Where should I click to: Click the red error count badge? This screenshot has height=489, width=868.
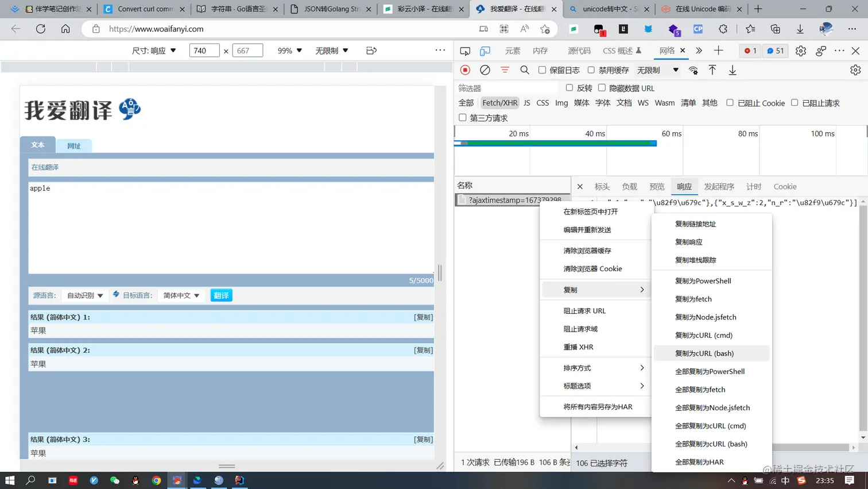click(750, 51)
